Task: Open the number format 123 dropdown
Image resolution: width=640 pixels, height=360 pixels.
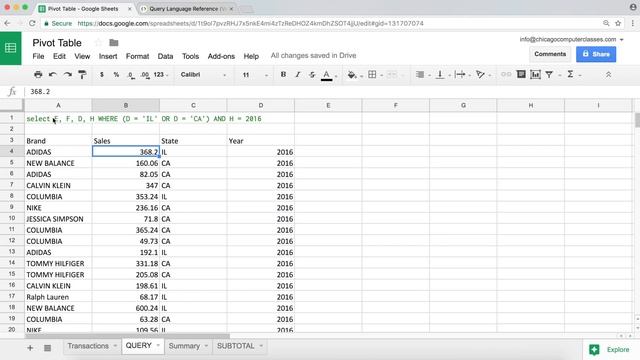Action: point(161,74)
